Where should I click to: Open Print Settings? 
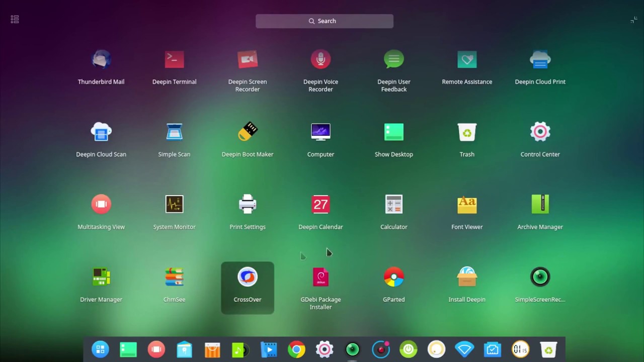248,204
